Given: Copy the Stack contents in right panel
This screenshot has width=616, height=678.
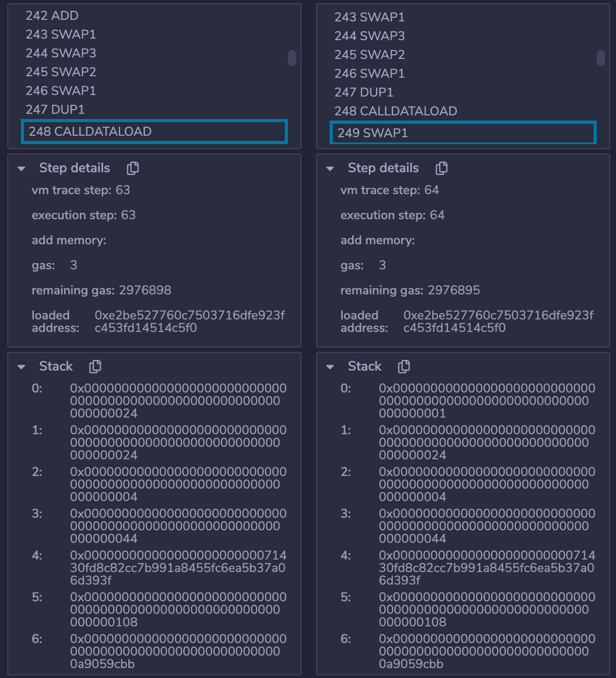Looking at the screenshot, I should click(404, 366).
